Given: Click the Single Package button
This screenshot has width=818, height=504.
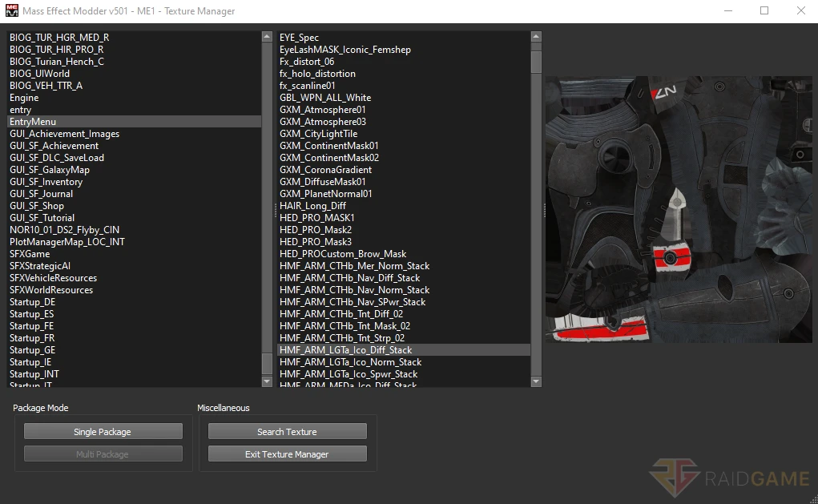Looking at the screenshot, I should coord(103,431).
